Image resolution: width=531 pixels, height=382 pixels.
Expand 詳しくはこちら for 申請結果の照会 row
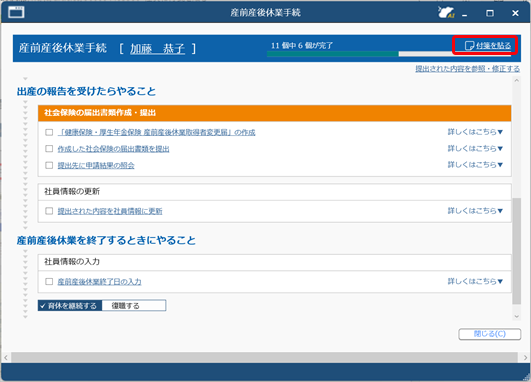[x=475, y=165]
